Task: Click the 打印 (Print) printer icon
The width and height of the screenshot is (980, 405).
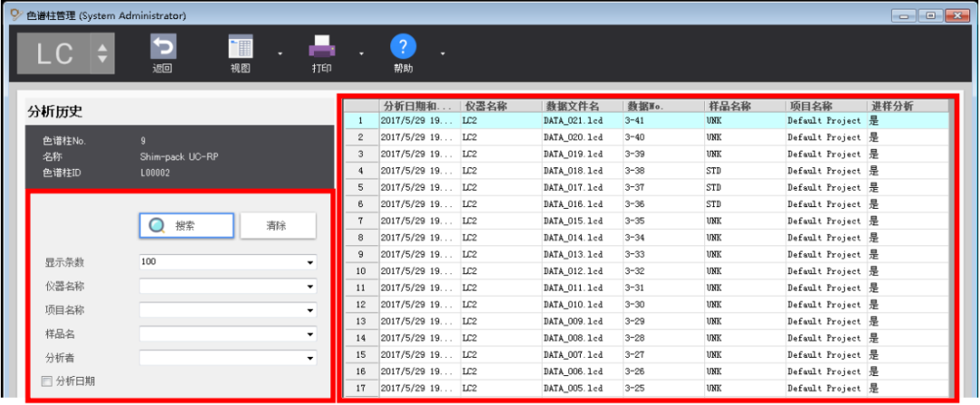Action: [x=322, y=46]
